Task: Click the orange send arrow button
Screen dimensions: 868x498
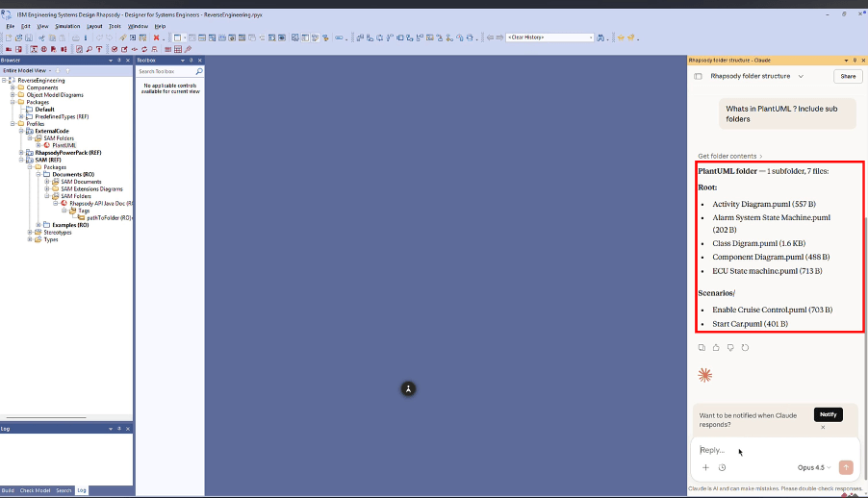Action: coord(846,467)
